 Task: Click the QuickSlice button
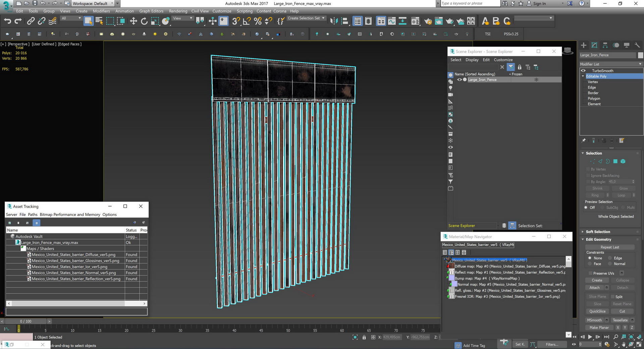pyautogui.click(x=597, y=311)
